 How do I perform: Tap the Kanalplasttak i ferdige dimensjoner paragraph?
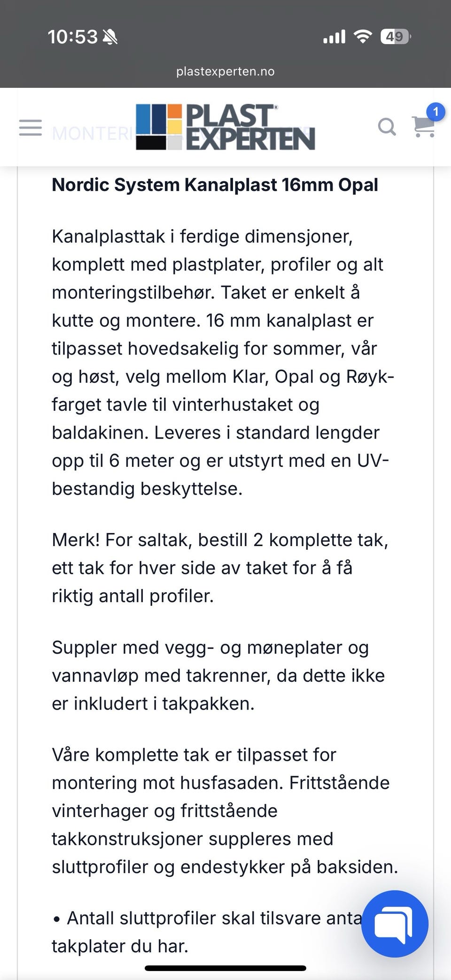tap(223, 363)
